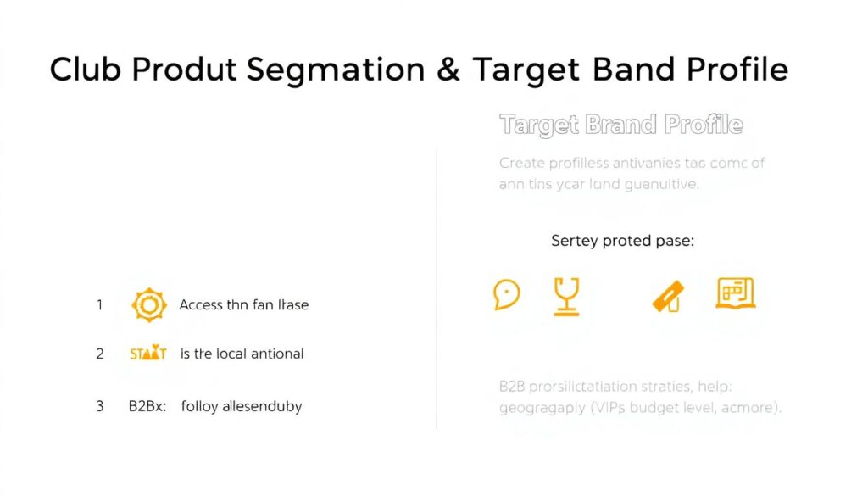
Task: Click the orange trophy cup icon
Action: point(565,297)
